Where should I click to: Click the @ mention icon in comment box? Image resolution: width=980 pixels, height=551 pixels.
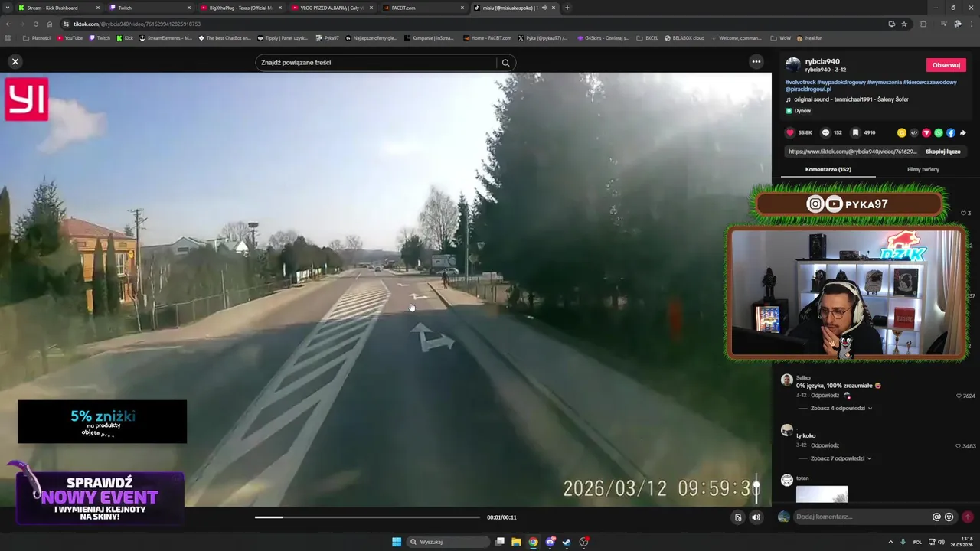(936, 517)
